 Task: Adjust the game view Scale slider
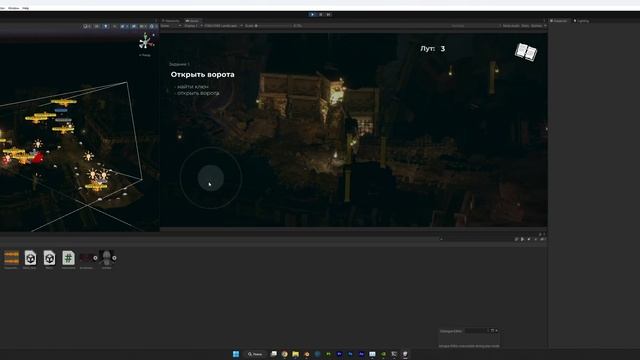(273, 26)
